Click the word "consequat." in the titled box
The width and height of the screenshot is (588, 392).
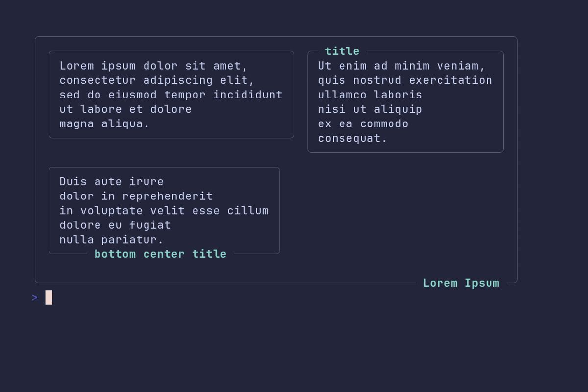click(353, 138)
